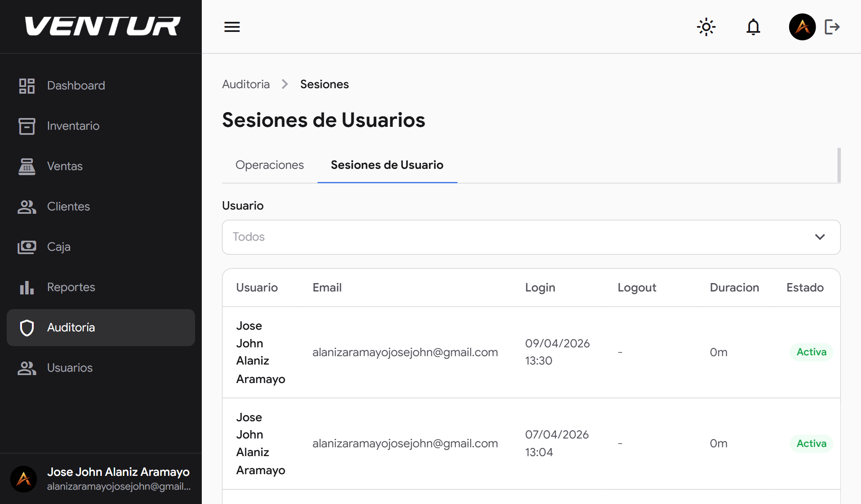Select the Sesiones de Usuario tab
861x504 pixels.
[x=387, y=165]
